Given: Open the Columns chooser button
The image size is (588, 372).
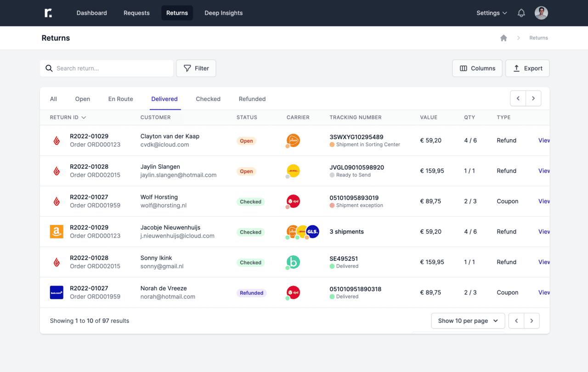Looking at the screenshot, I should (477, 68).
